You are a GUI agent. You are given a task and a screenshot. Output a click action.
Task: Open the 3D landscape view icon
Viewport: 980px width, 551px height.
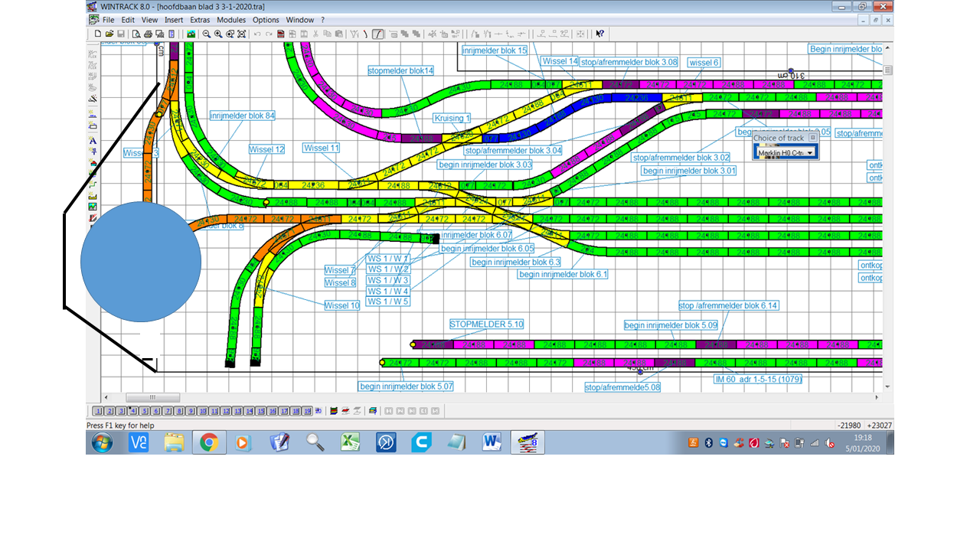click(x=191, y=34)
